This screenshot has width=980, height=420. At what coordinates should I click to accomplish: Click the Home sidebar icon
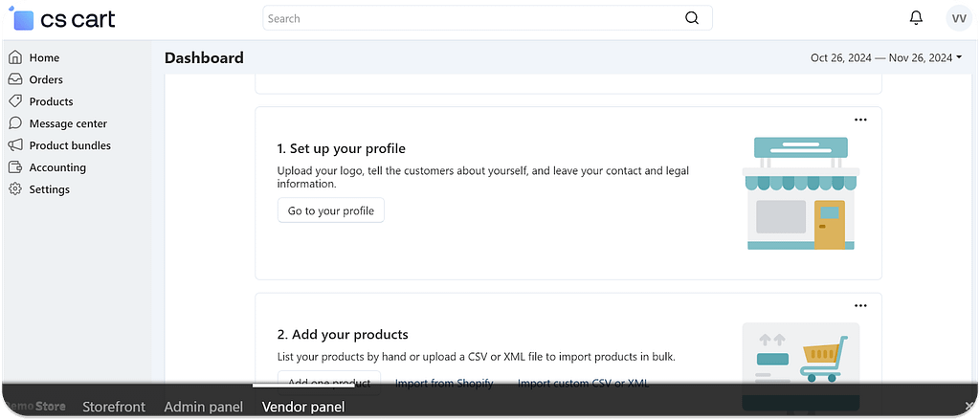click(x=15, y=57)
